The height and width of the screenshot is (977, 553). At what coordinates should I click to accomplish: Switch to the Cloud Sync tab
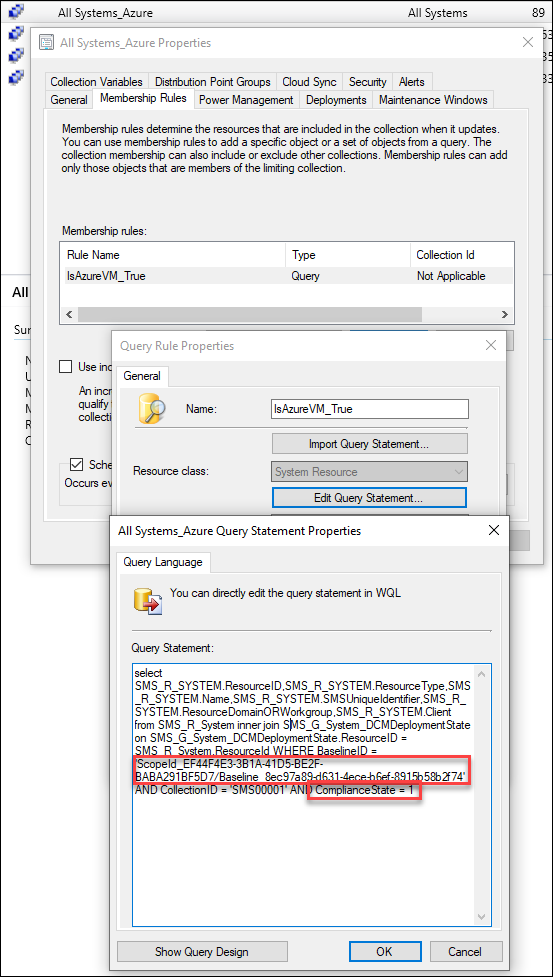pyautogui.click(x=309, y=82)
